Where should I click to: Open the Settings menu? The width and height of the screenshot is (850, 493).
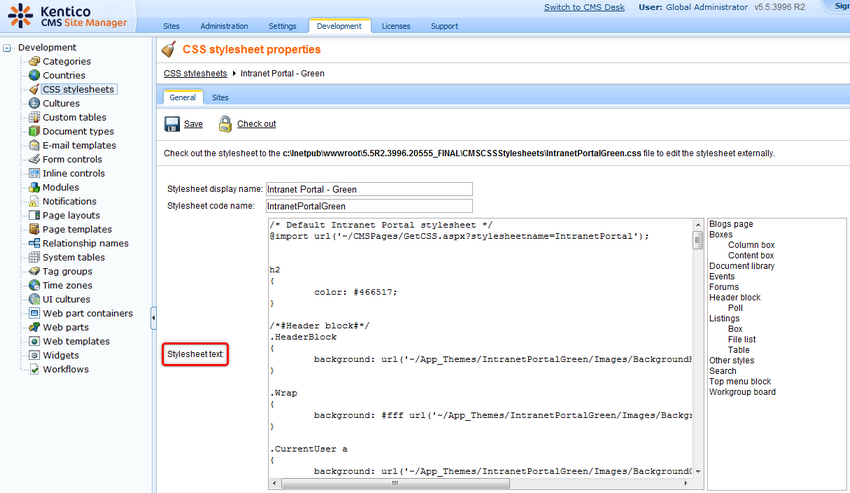[x=282, y=26]
